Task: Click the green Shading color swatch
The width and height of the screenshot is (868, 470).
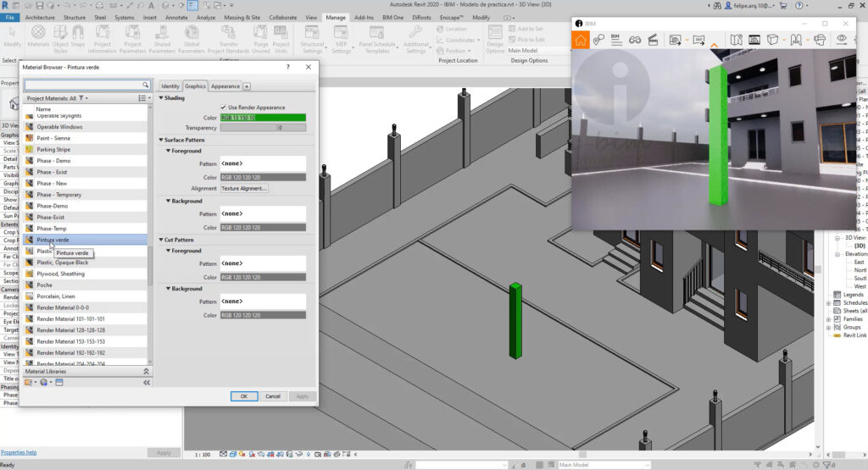Action: tap(263, 118)
